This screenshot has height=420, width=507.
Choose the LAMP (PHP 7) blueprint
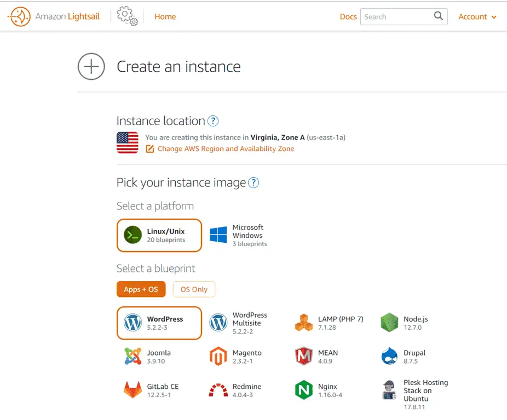(x=330, y=323)
